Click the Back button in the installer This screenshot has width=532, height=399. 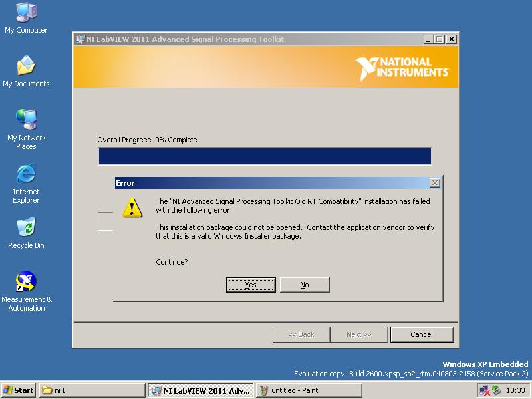[301, 334]
